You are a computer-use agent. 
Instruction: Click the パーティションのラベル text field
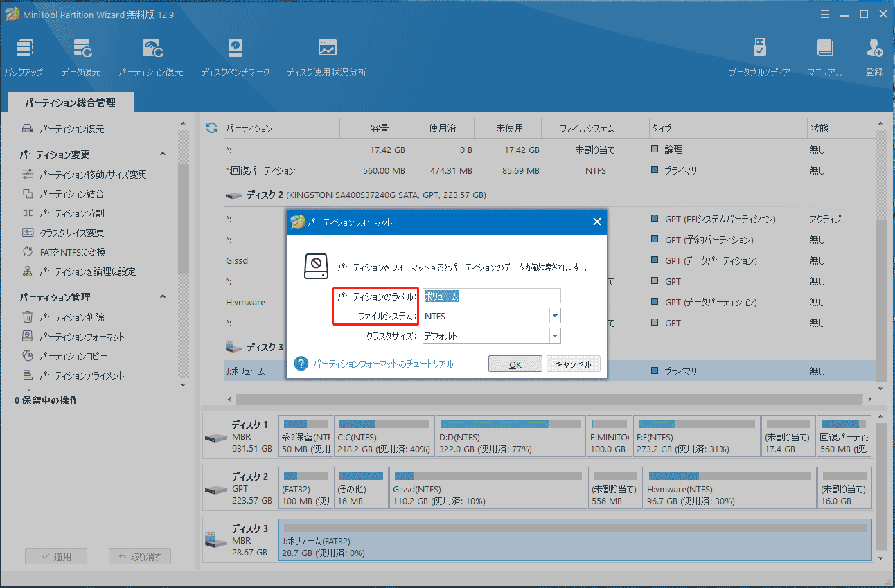point(492,296)
